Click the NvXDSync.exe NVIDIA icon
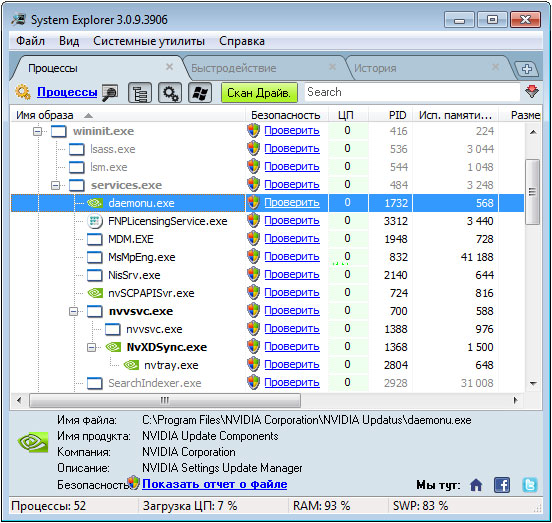This screenshot has height=523, width=552. (x=113, y=347)
